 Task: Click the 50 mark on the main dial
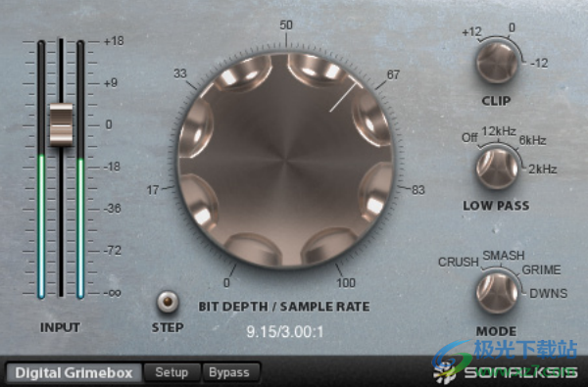286,25
